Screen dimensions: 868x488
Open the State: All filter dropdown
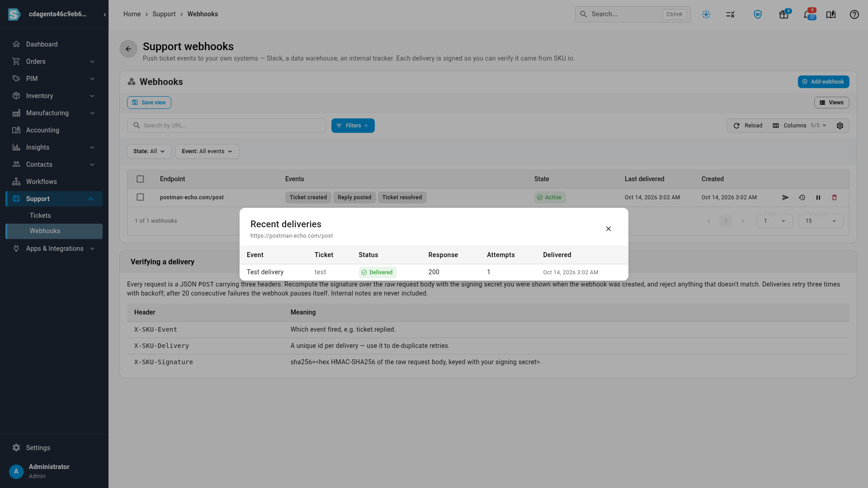[x=149, y=151]
